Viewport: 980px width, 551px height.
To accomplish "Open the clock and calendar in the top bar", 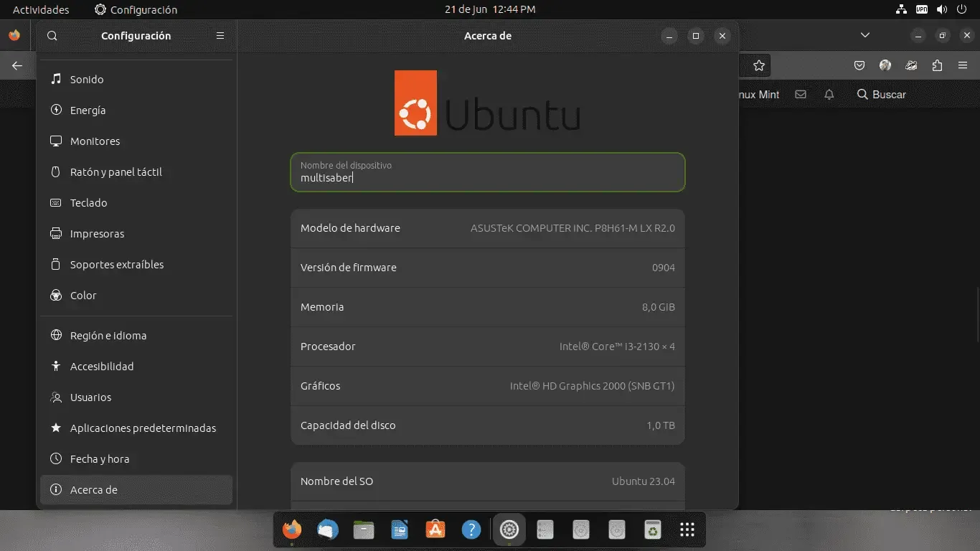I will tap(490, 9).
